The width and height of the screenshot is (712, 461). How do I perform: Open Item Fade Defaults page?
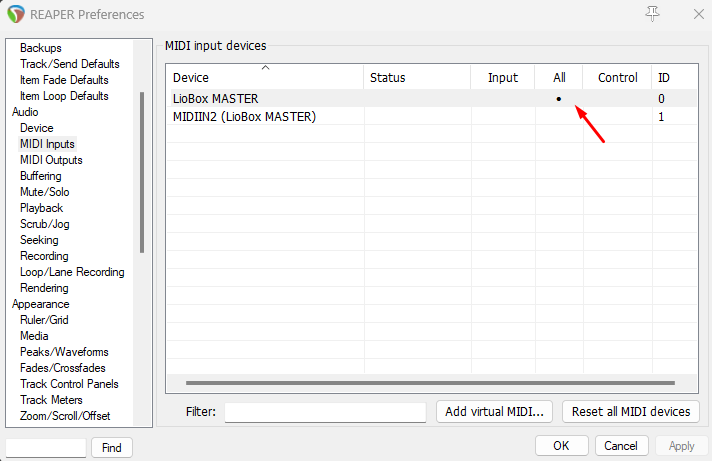[x=64, y=80]
